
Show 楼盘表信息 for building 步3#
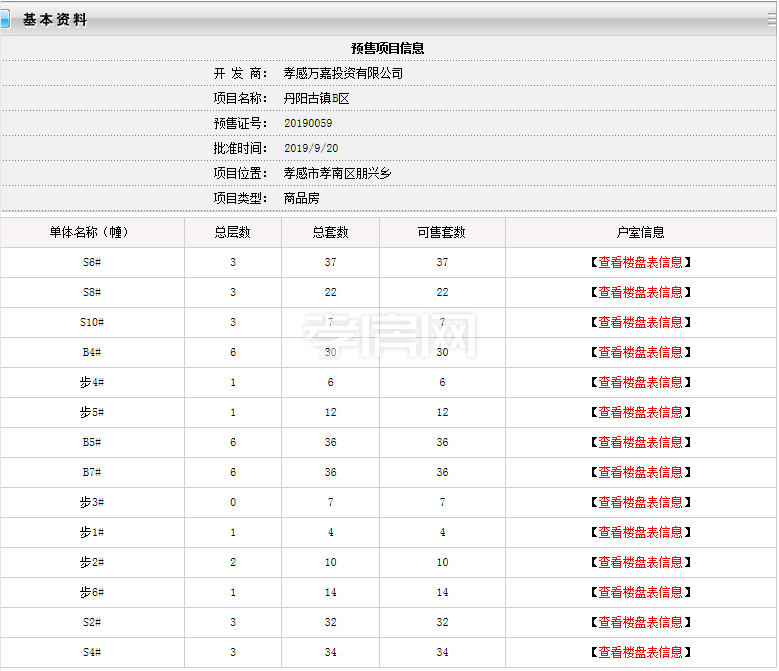click(x=640, y=502)
